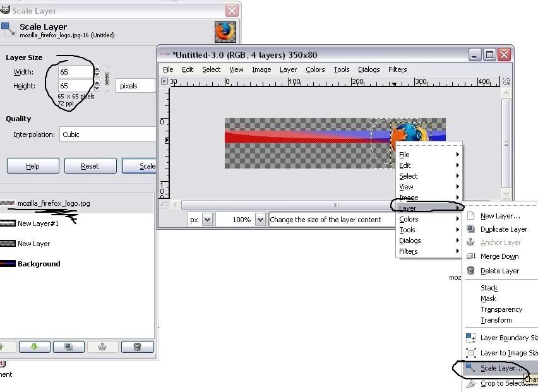Open the 100% zoom dropdown in status bar
Viewport: 538px width, 392px height.
click(260, 220)
